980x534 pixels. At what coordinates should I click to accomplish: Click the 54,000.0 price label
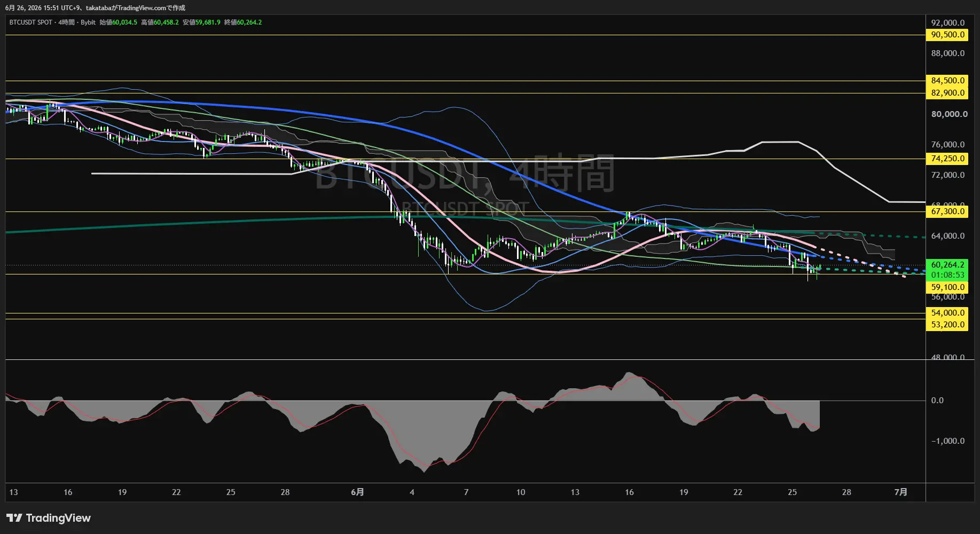pos(947,313)
